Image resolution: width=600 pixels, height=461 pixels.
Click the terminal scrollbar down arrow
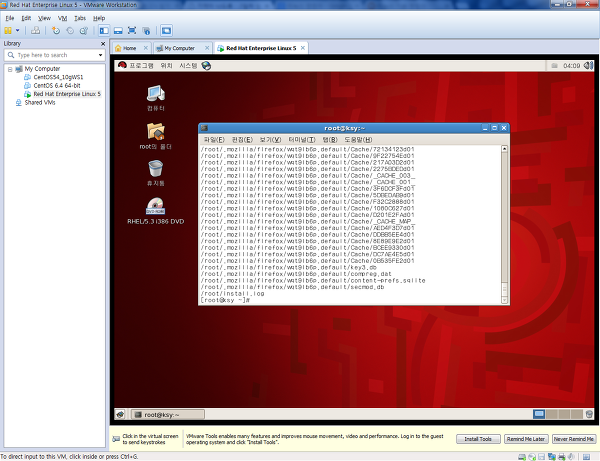pyautogui.click(x=504, y=300)
